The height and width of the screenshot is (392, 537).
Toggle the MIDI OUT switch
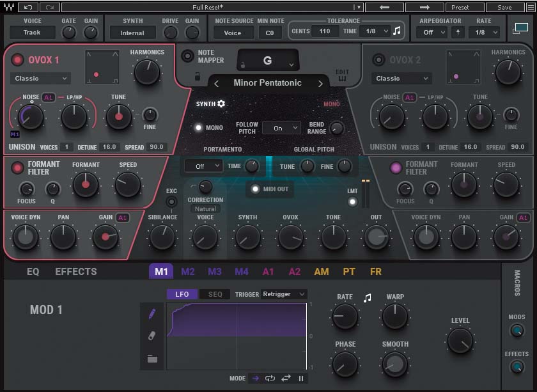point(255,189)
